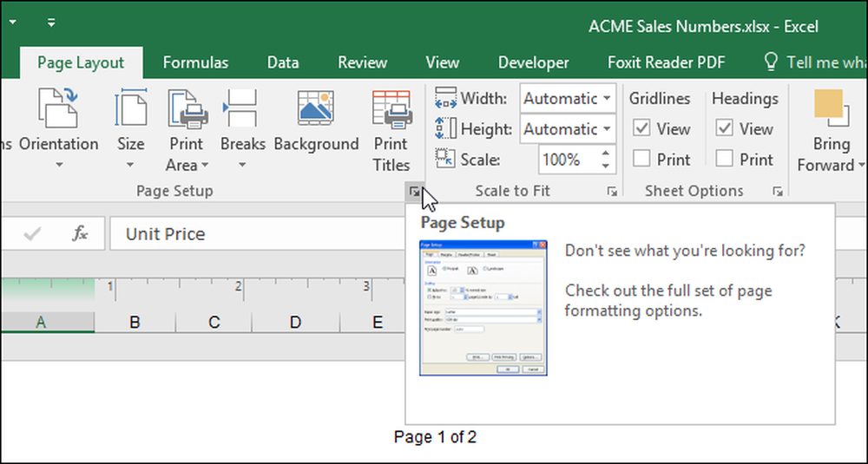The height and width of the screenshot is (464, 868).
Task: Open the Page Setup dialog launcher
Action: tap(414, 192)
